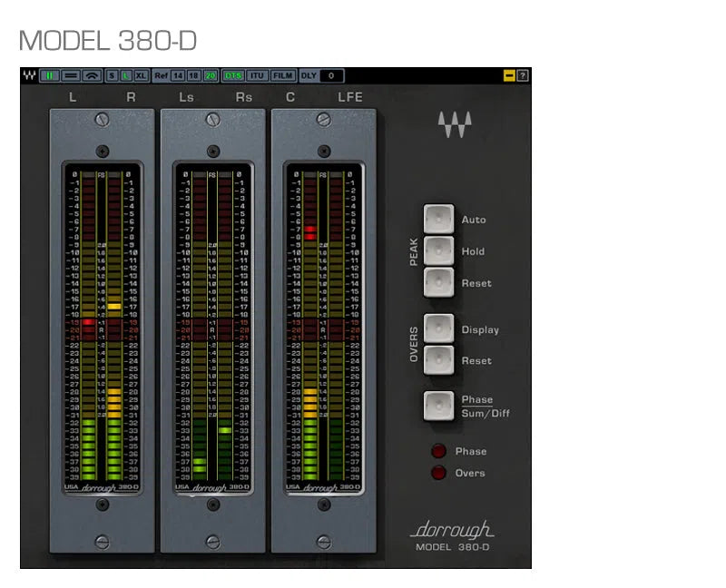
Task: Click the green II toolbar icon
Action: [x=49, y=75]
